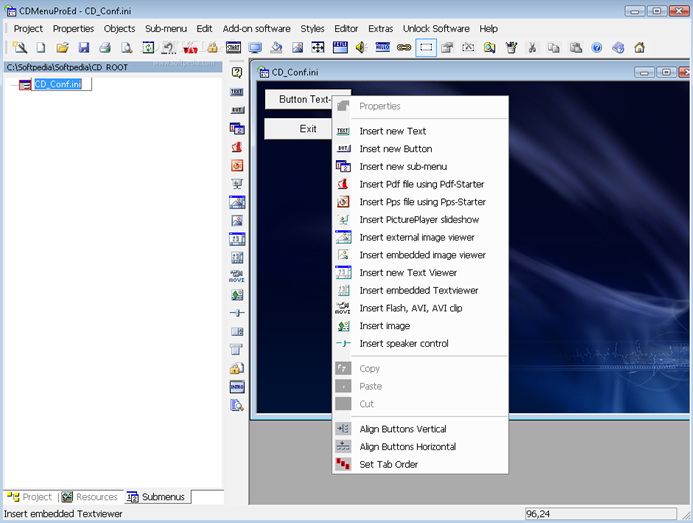Choose Insert Flash, AVI, AVI clip
This screenshot has width=693, height=523.
(420, 308)
